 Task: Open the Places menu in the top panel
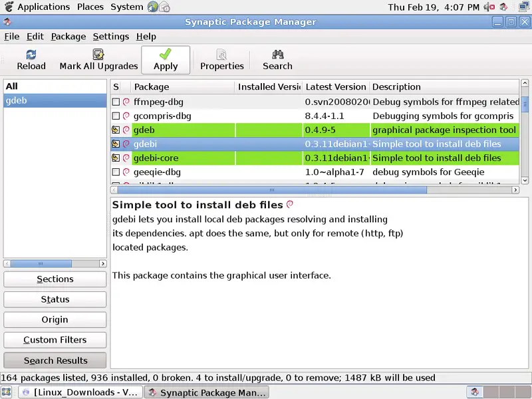90,7
